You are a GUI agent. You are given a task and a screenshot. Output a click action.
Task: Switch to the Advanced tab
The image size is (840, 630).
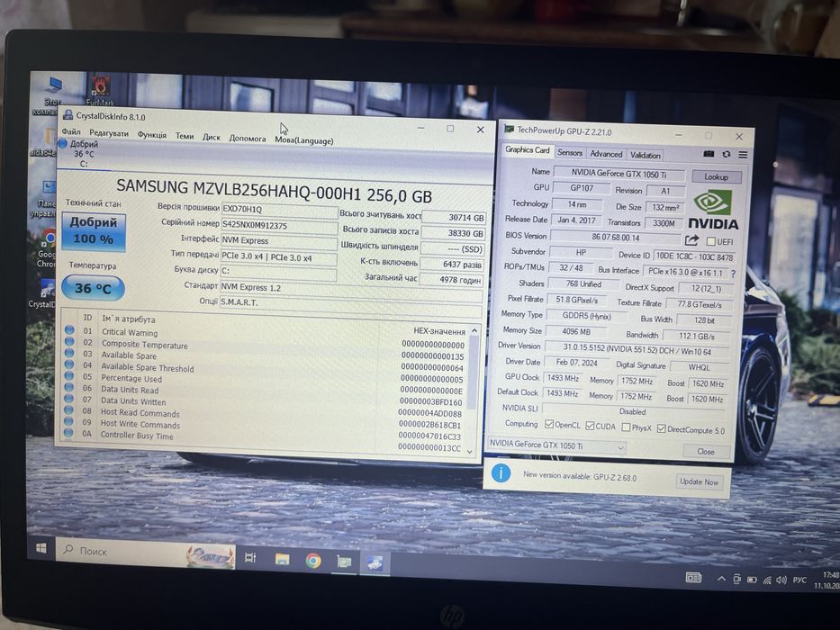click(x=606, y=154)
